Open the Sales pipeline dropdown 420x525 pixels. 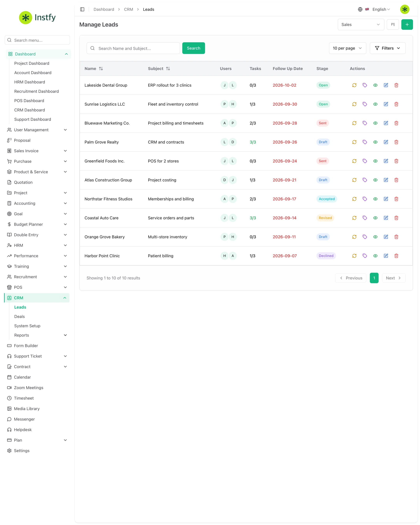[x=360, y=24]
